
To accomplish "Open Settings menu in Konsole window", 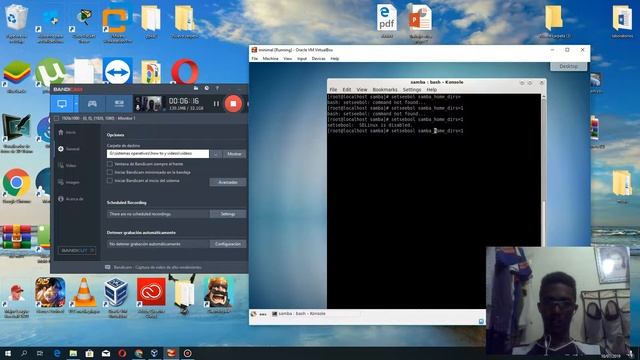I will 411,89.
